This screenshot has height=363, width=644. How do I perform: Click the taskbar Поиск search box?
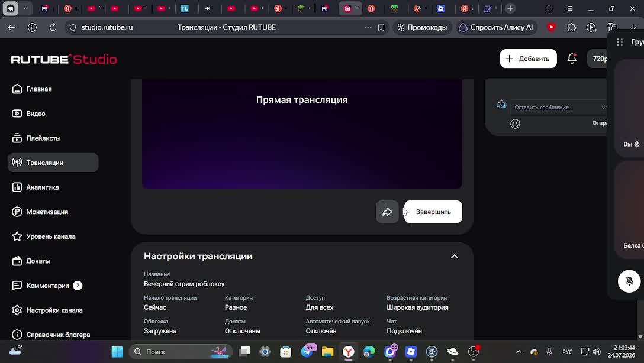point(181,352)
